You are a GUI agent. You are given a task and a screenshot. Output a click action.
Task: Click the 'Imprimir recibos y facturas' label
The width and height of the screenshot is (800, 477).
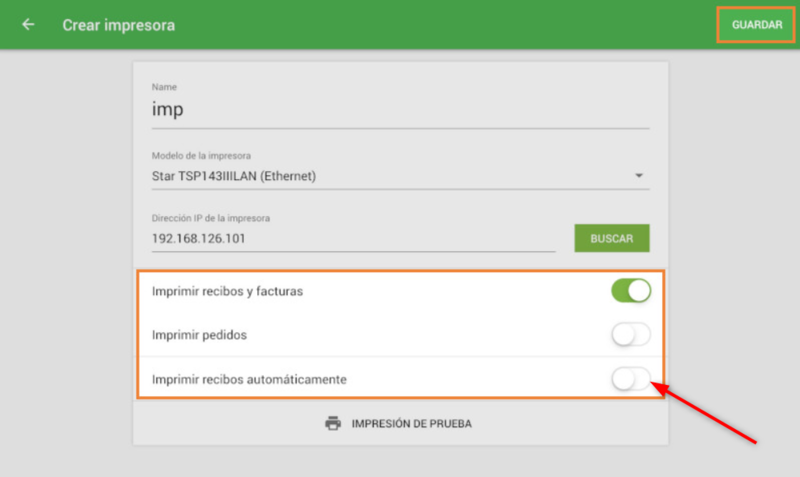227,292
